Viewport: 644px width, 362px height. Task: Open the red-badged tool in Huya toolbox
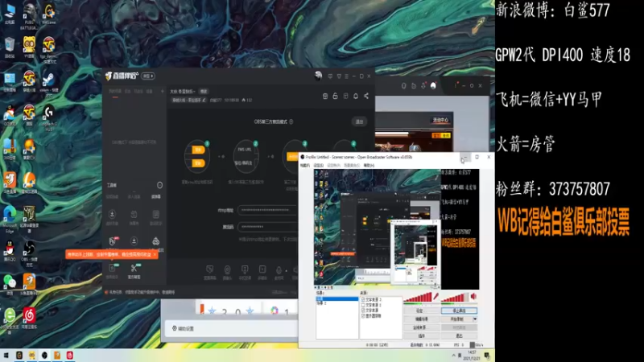pyautogui.click(x=113, y=241)
